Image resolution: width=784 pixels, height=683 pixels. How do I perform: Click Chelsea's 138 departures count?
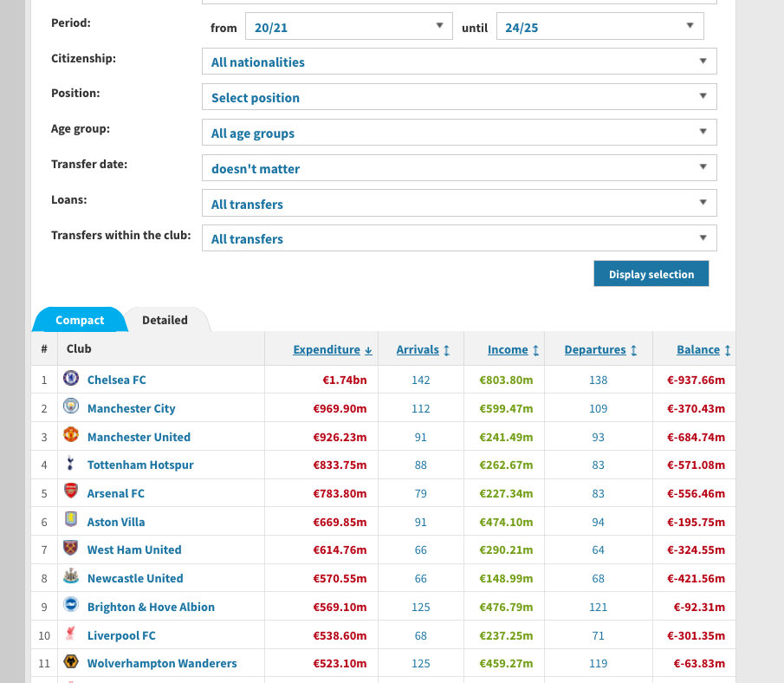click(598, 381)
